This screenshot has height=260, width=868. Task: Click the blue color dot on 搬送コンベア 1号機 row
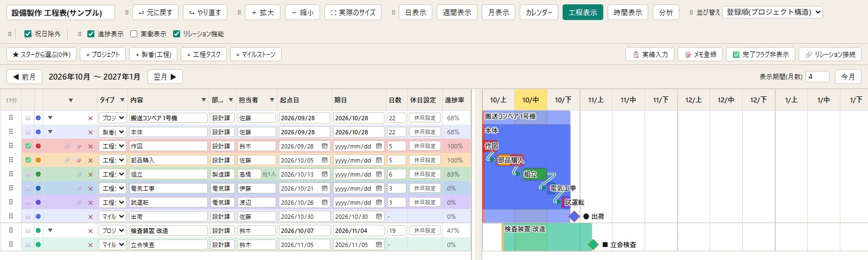coord(38,118)
